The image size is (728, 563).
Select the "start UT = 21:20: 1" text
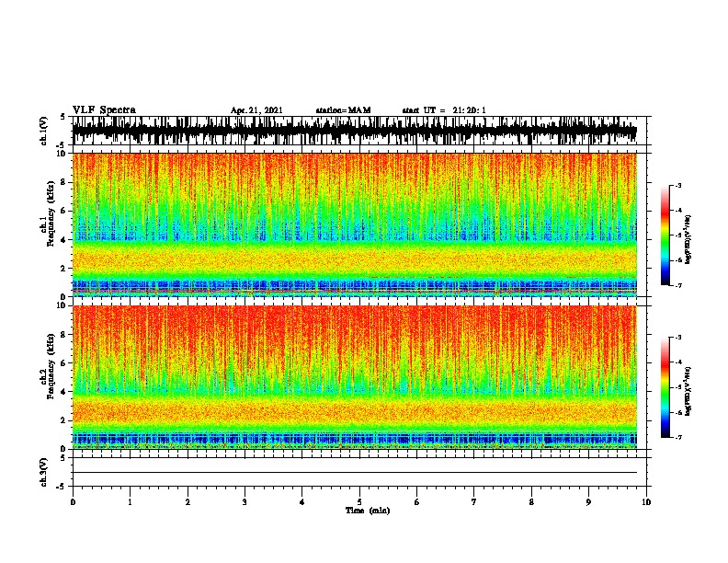coord(444,110)
